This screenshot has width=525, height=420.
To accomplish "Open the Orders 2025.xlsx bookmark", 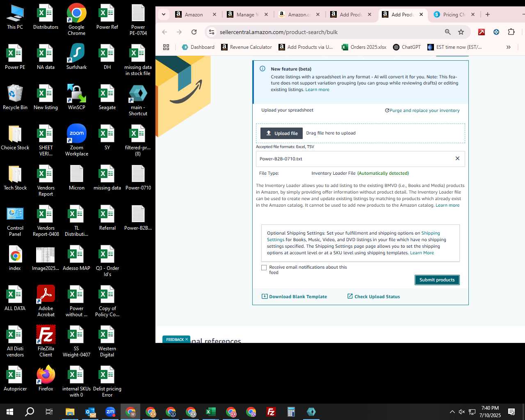I will tap(364, 47).
